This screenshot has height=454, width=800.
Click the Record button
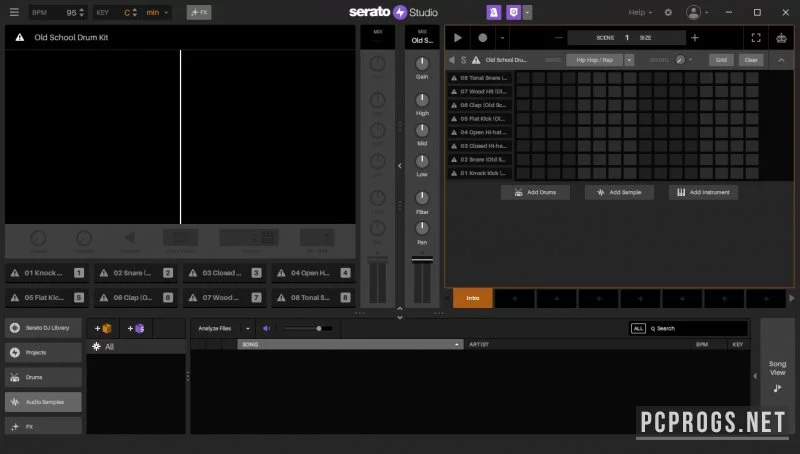click(483, 38)
